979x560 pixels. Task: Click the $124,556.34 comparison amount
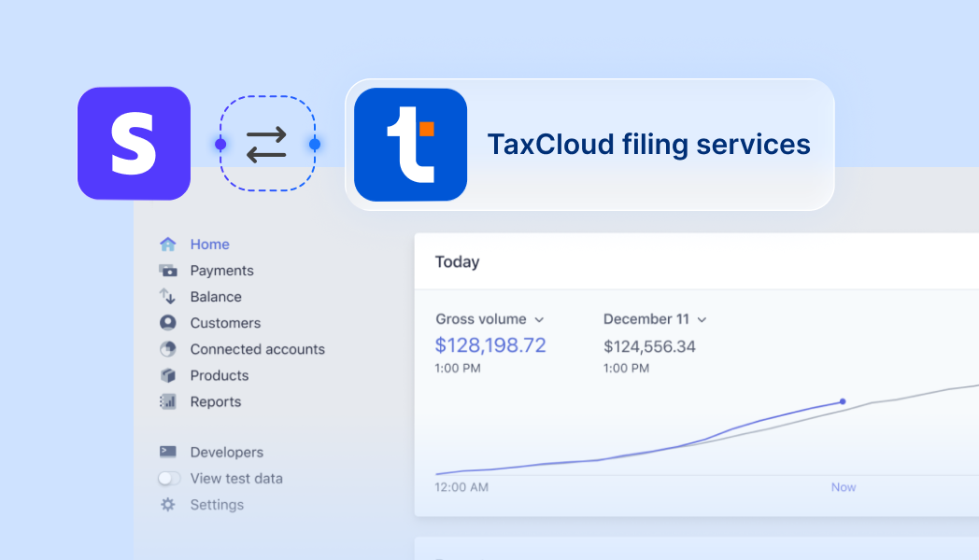click(x=649, y=346)
